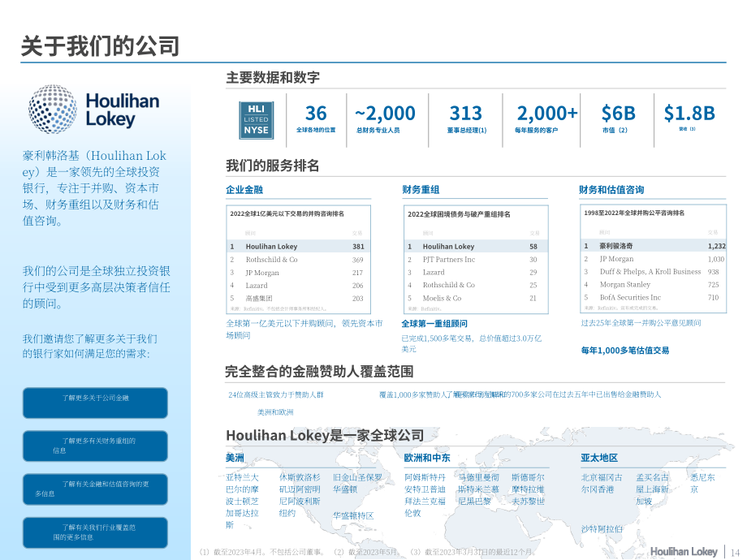Click the Houlihan Lokey globe logo
This screenshot has height=560, width=747.
53,109
